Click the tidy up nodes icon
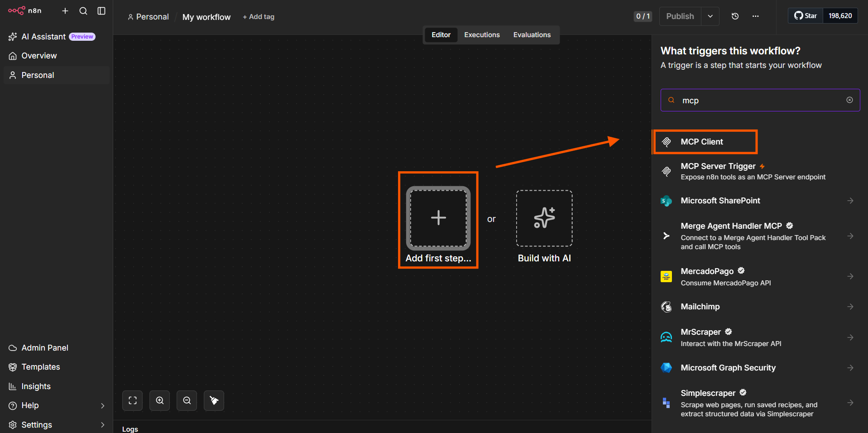Viewport: 868px width, 433px height. [x=214, y=400]
